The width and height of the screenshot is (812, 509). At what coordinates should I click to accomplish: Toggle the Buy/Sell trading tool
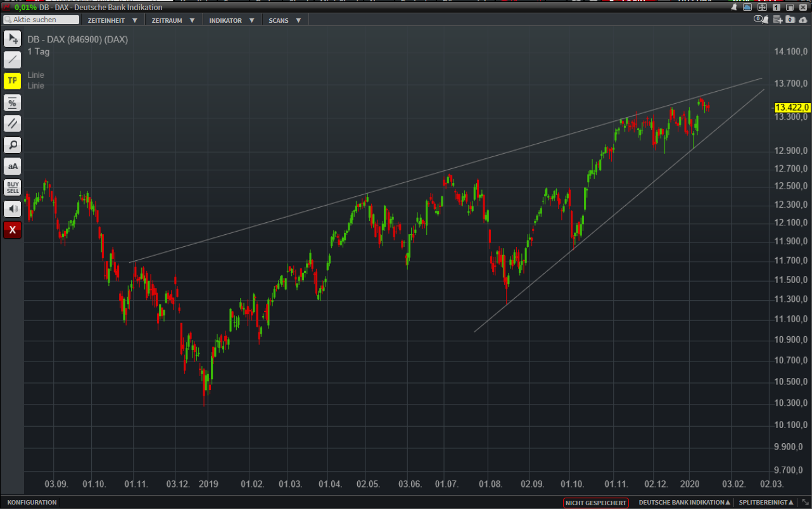pyautogui.click(x=13, y=187)
